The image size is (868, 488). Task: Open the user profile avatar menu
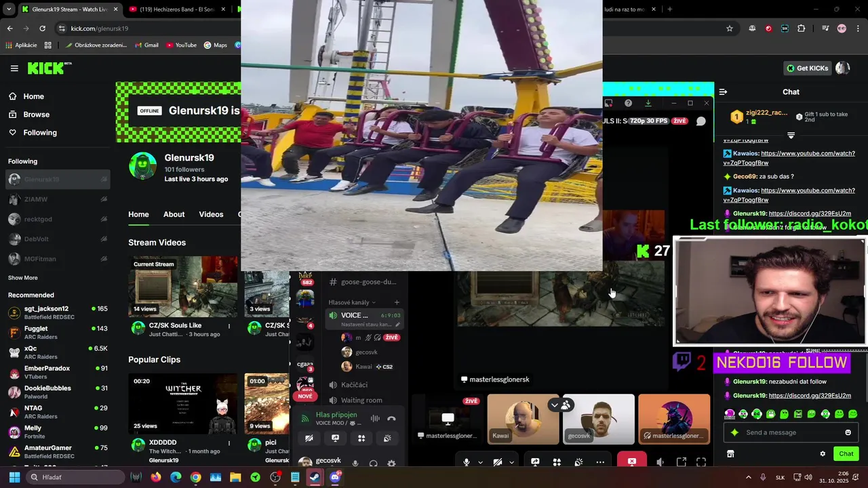tap(843, 68)
